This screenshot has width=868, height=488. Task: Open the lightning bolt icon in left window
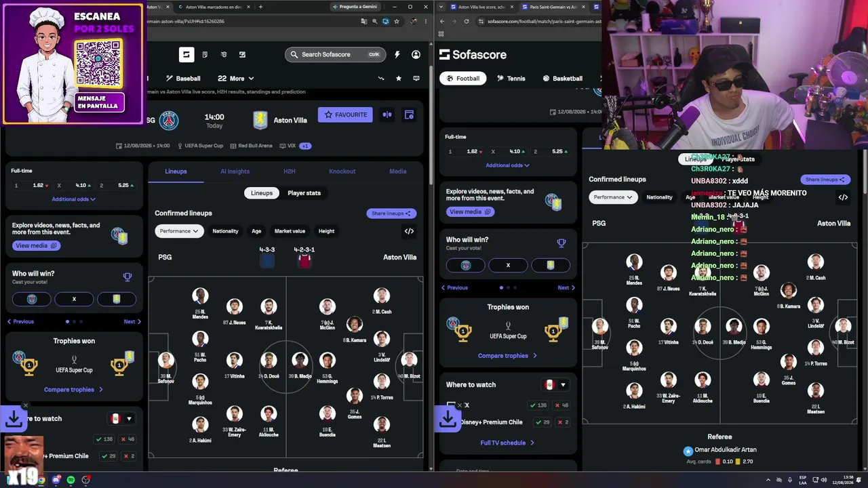tap(397, 54)
